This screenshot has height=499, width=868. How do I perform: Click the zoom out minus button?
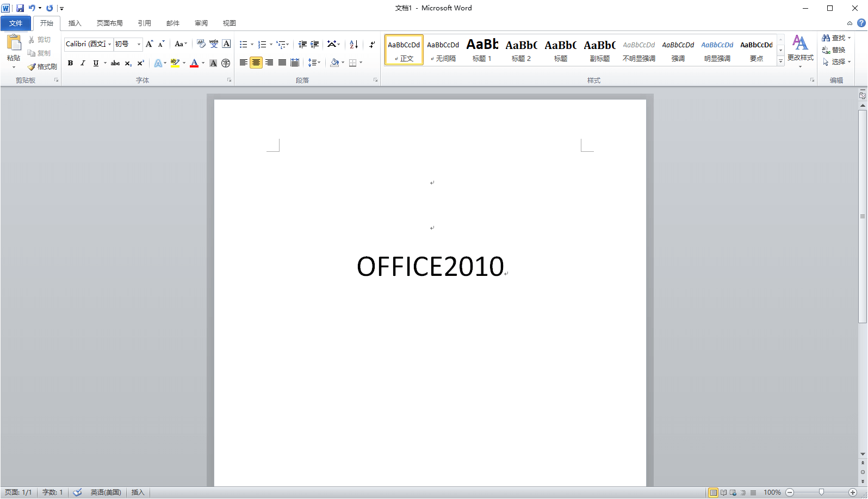(790, 492)
